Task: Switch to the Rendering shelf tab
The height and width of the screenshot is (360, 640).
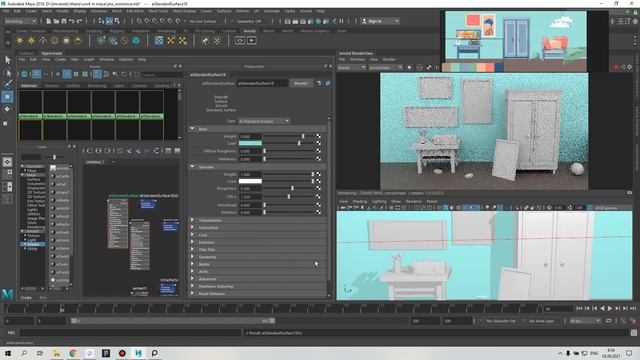Action: coord(166,31)
